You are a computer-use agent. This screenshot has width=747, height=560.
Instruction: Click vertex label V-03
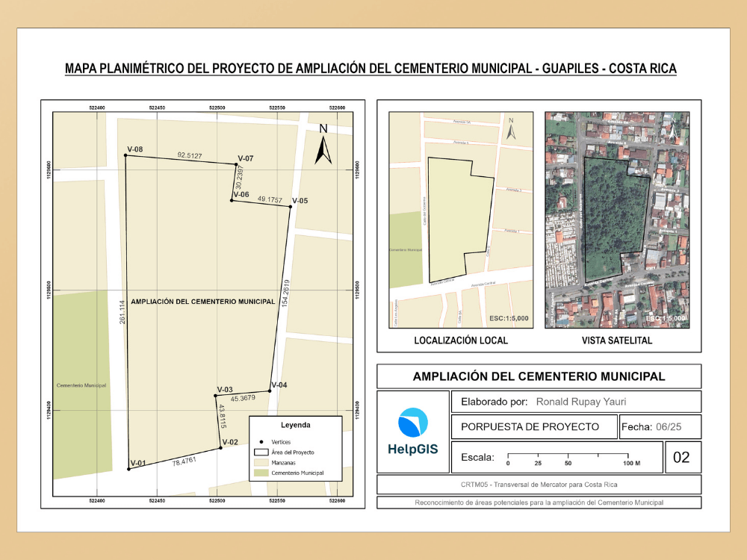click(226, 390)
